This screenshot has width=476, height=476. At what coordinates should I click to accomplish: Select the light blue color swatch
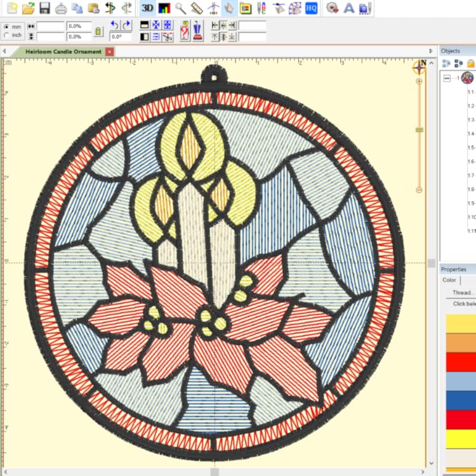[461, 381]
